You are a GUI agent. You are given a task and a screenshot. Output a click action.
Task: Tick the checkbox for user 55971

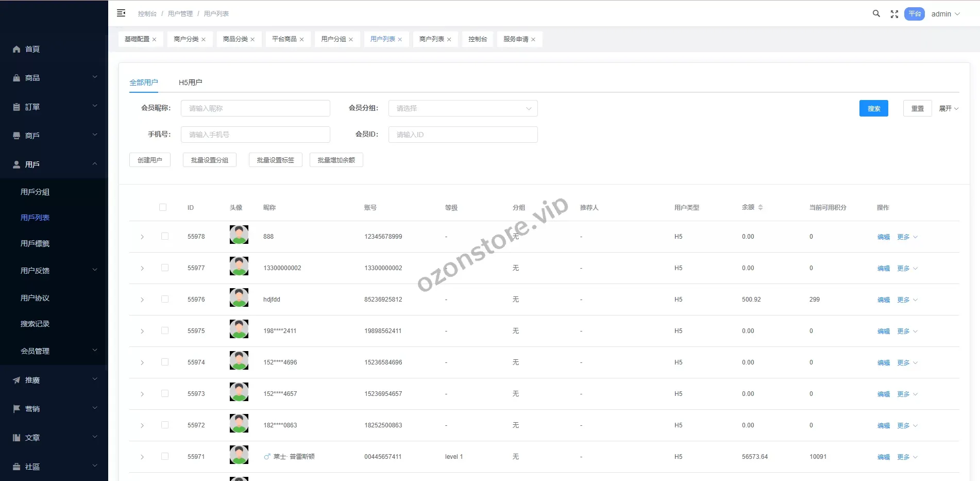[x=165, y=456]
